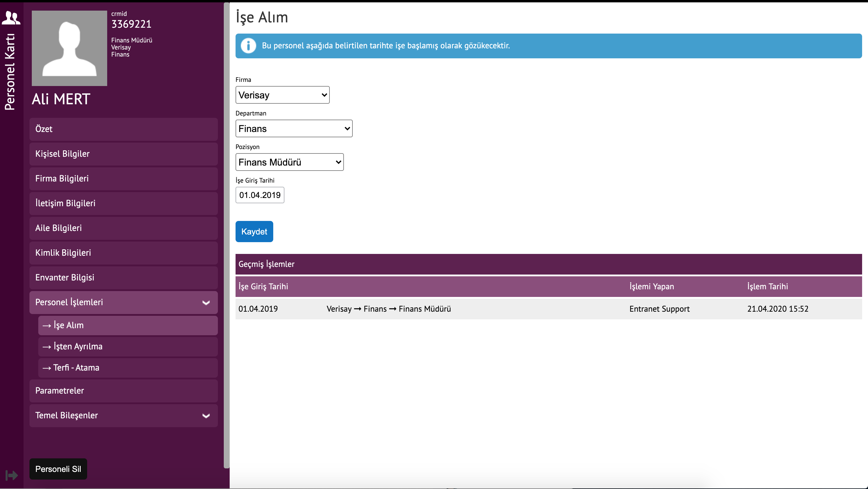Image resolution: width=868 pixels, height=489 pixels.
Task: Open the Firma dropdown showing Verisay
Action: tap(282, 95)
